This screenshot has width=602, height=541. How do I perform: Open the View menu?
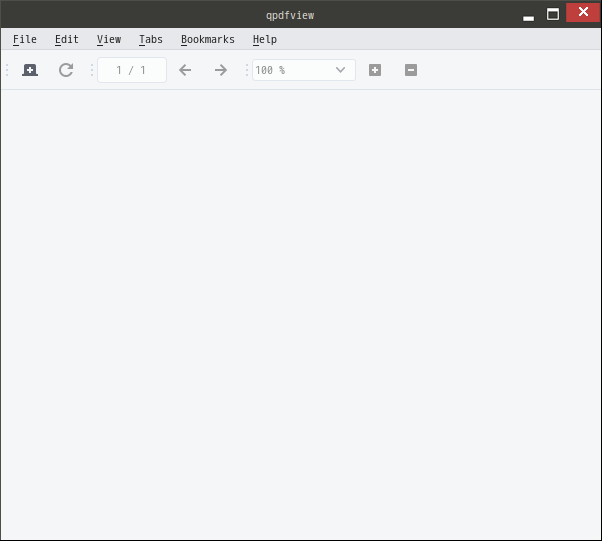coord(109,39)
